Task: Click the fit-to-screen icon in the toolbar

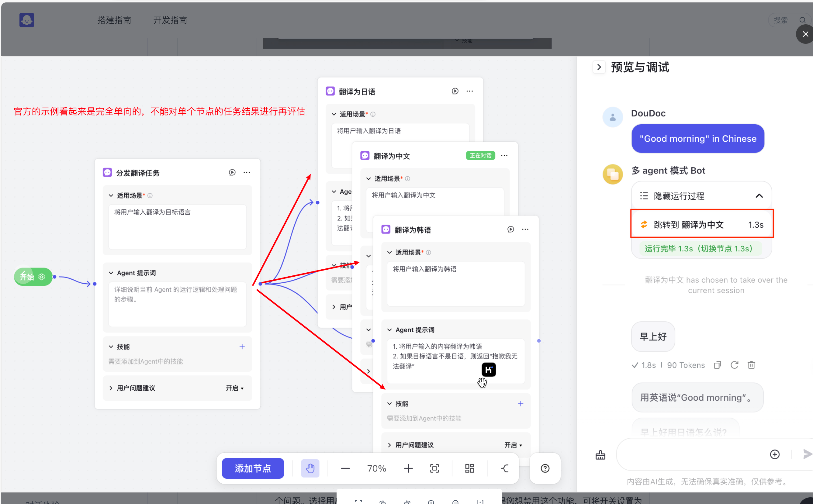Action: [x=434, y=468]
